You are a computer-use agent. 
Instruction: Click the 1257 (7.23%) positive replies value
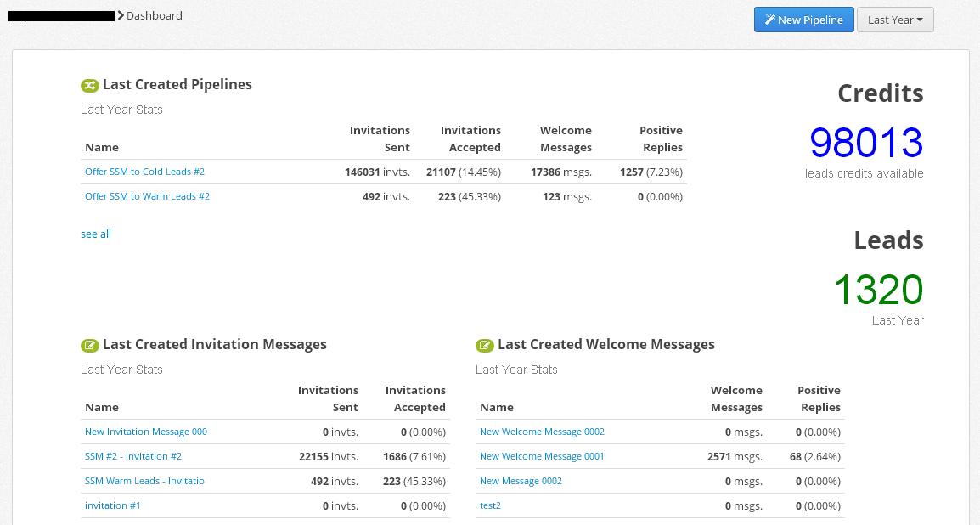(x=651, y=172)
